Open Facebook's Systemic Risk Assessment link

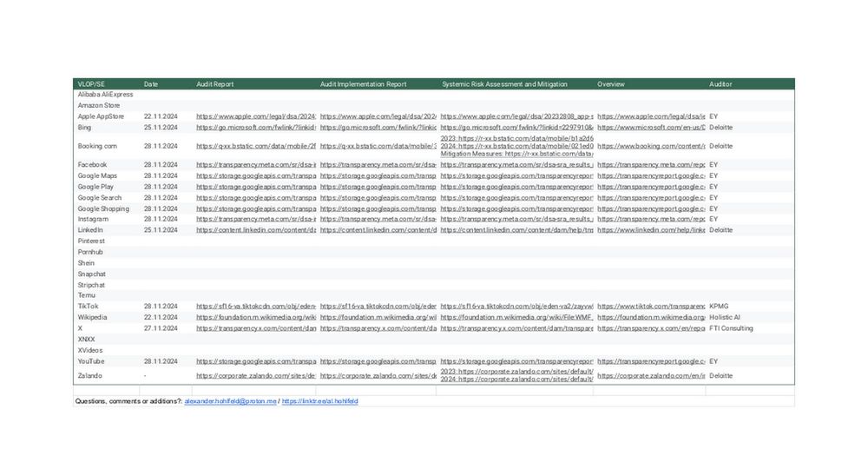(x=516, y=164)
